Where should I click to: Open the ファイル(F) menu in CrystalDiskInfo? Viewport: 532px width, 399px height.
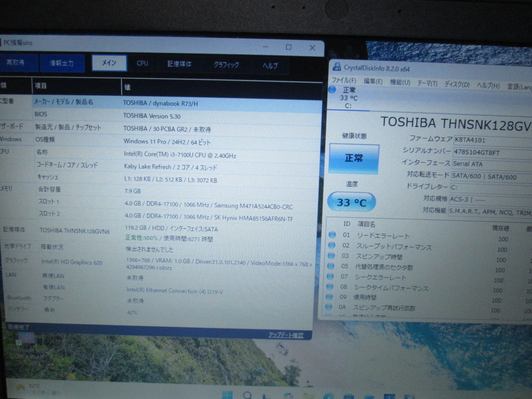pyautogui.click(x=344, y=80)
